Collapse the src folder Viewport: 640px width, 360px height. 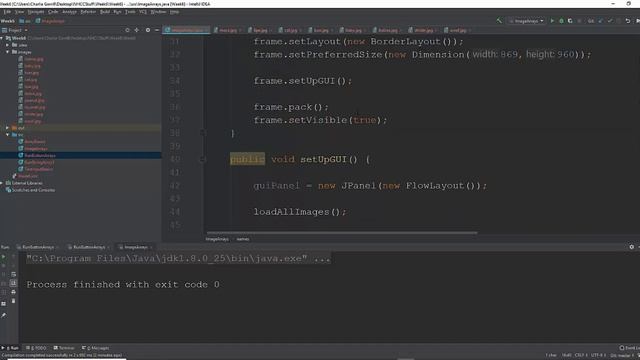coord(8,135)
